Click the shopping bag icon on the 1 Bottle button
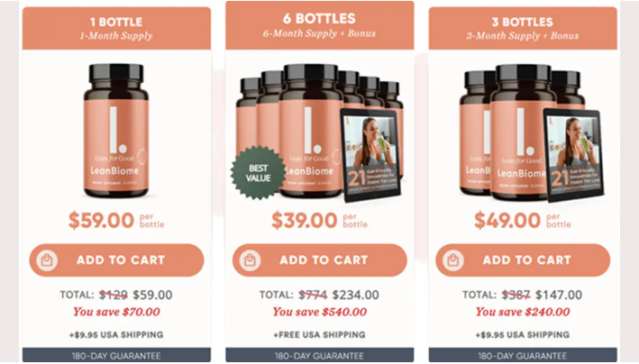This screenshot has height=364, width=639. pos(47,260)
